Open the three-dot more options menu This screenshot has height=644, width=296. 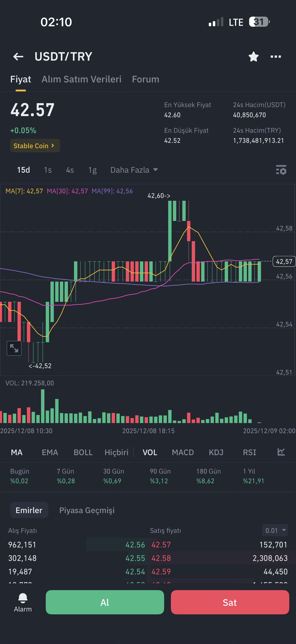[x=276, y=57]
